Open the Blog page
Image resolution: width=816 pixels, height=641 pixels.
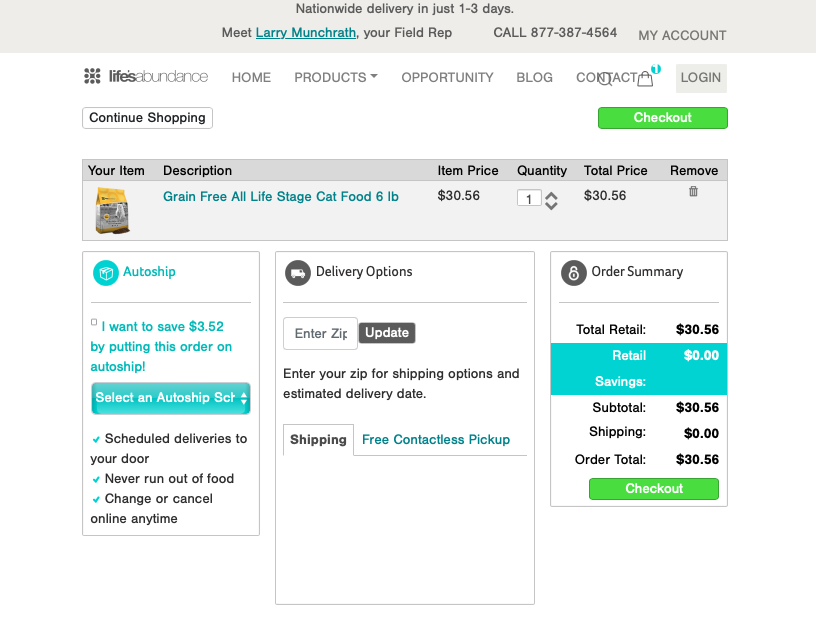(x=534, y=77)
